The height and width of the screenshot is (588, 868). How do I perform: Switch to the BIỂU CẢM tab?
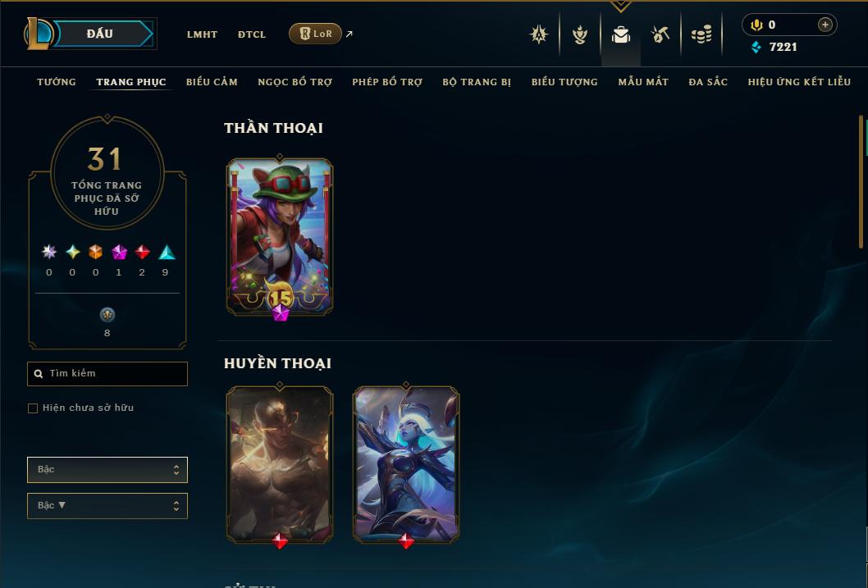point(212,82)
